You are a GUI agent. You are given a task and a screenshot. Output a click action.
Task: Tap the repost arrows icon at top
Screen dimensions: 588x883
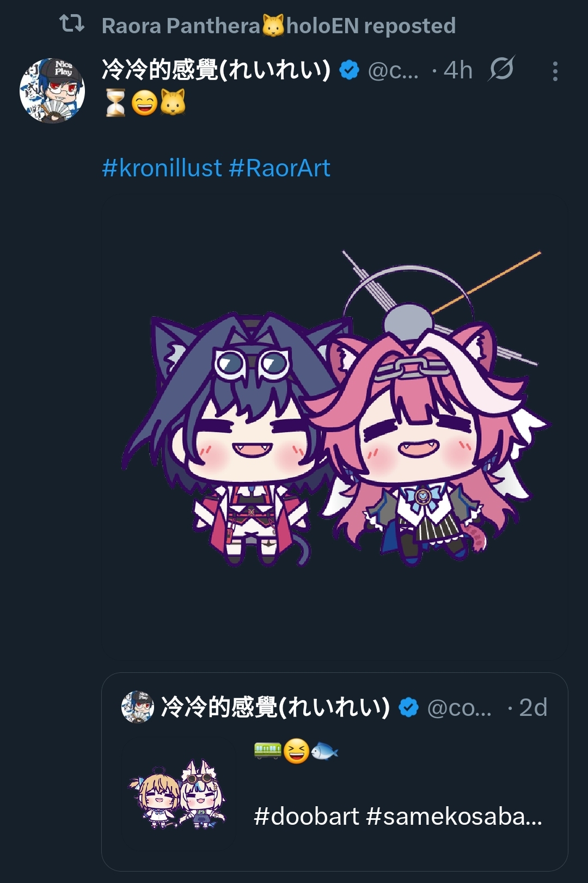click(71, 23)
